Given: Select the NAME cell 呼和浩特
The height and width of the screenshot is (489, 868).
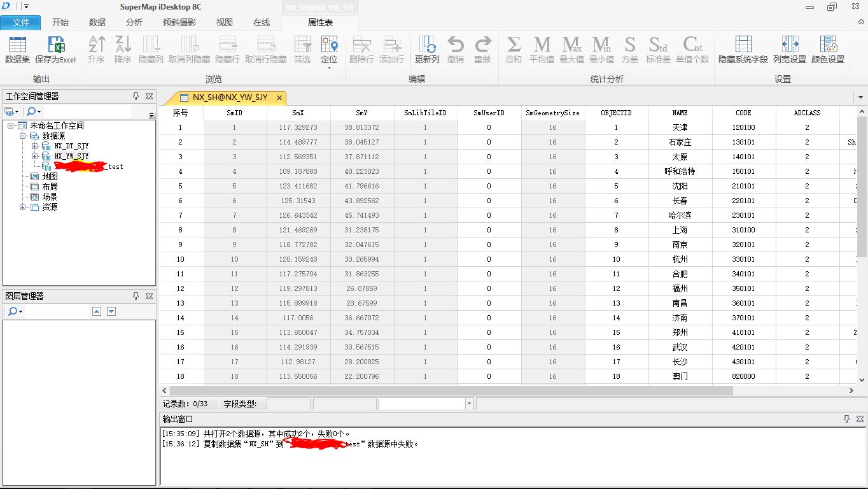Looking at the screenshot, I should [x=680, y=171].
